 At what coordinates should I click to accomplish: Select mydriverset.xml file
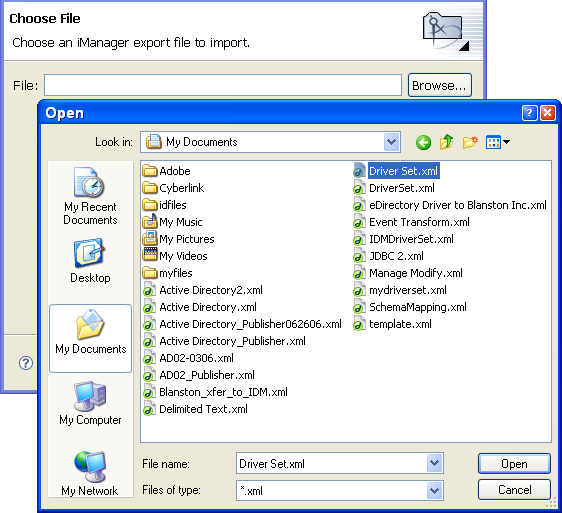(x=400, y=290)
